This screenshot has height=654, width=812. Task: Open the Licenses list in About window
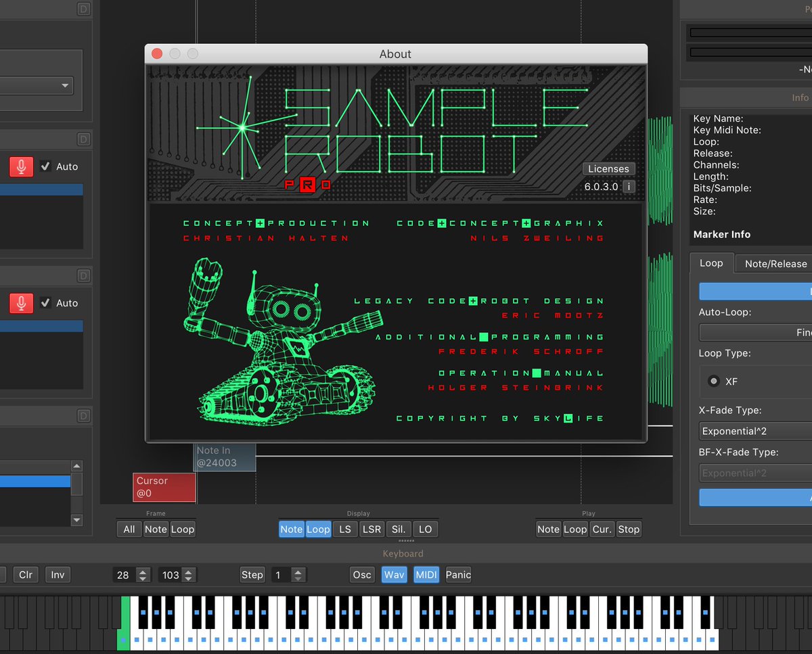[608, 168]
